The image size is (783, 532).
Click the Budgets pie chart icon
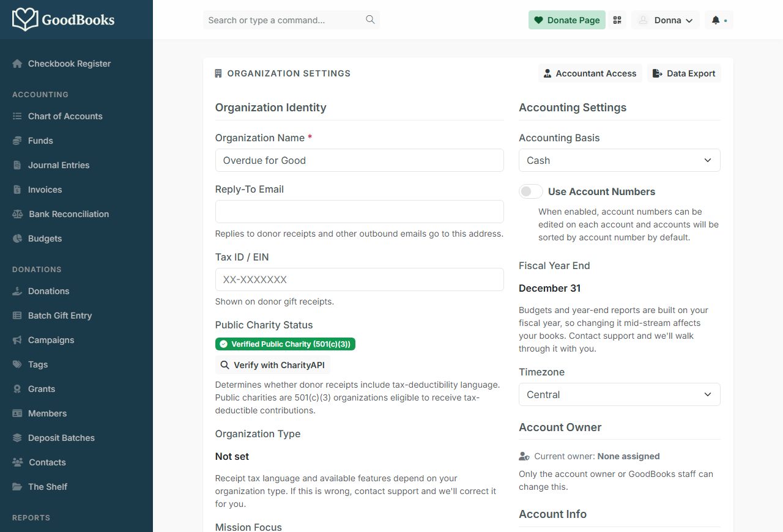click(x=17, y=238)
